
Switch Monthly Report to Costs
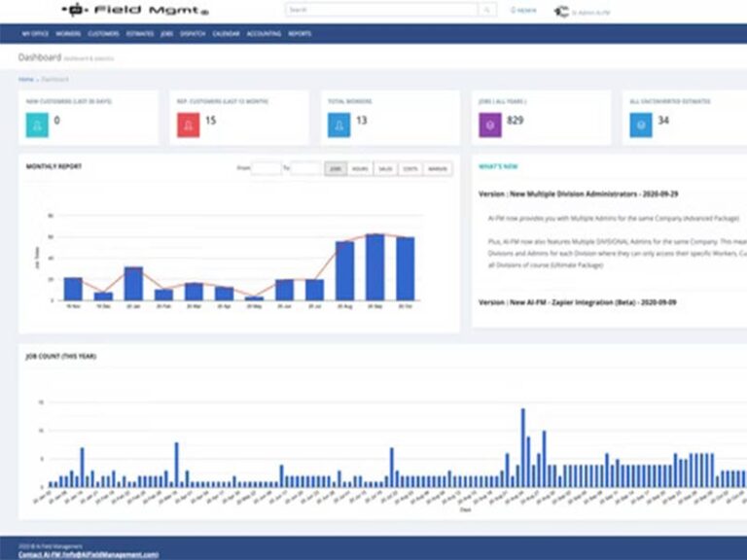410,169
